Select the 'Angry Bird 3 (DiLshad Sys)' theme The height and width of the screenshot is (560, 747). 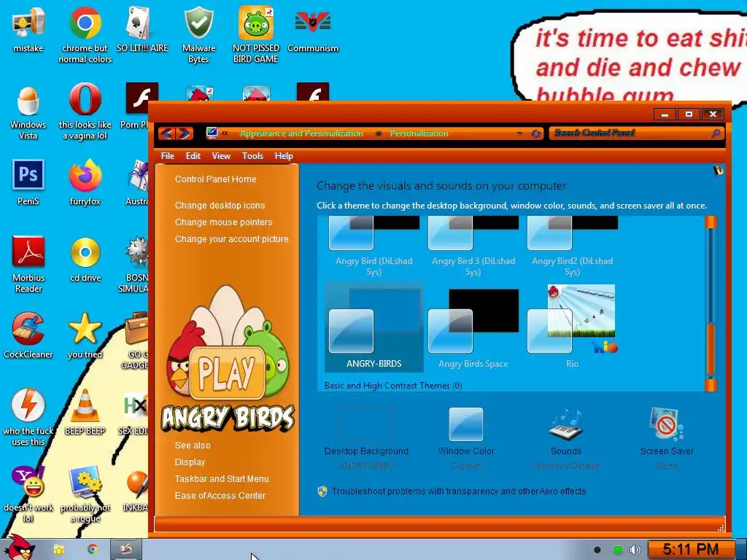pos(473,248)
